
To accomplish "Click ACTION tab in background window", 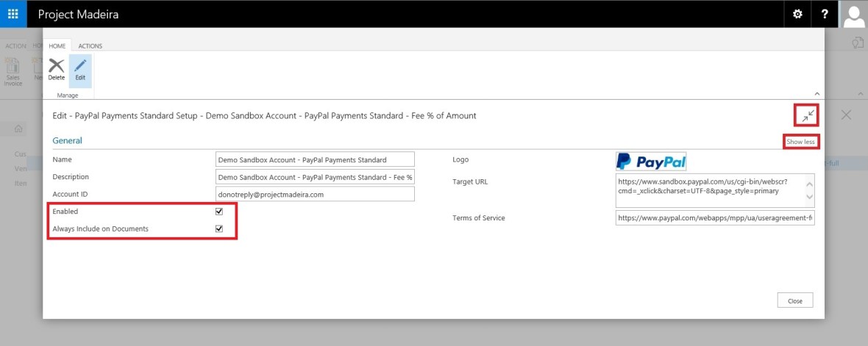I will (15, 46).
